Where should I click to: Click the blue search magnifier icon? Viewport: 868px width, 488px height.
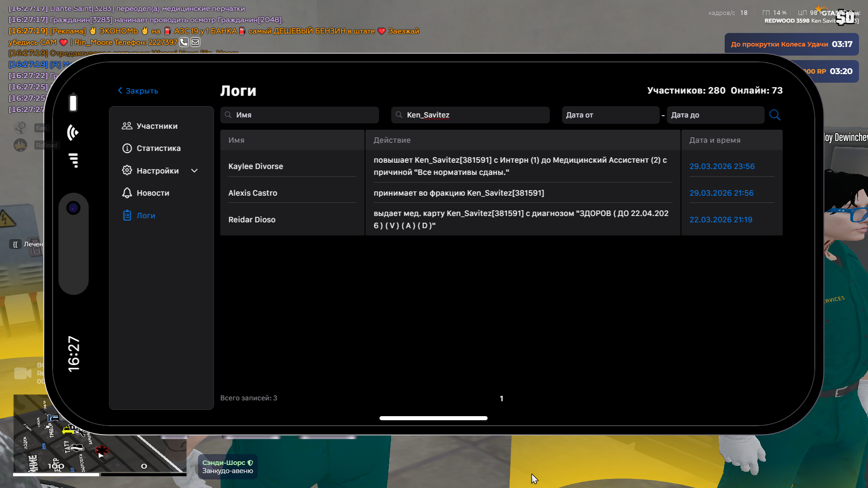pos(774,115)
